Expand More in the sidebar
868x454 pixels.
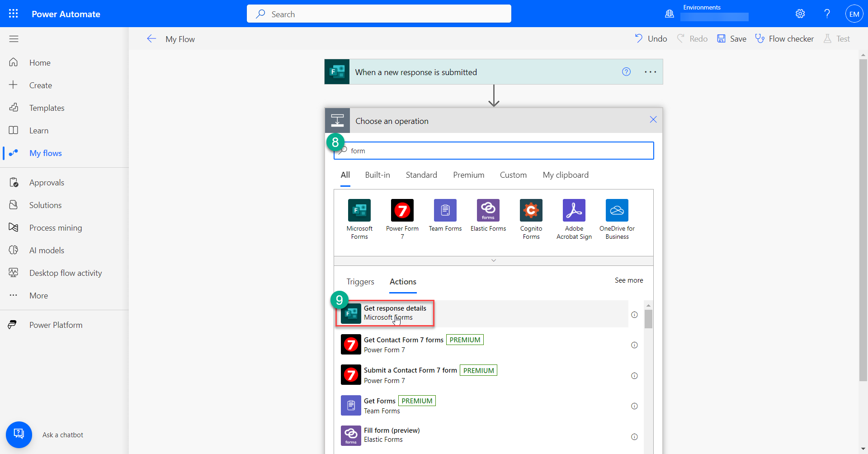click(x=64, y=295)
